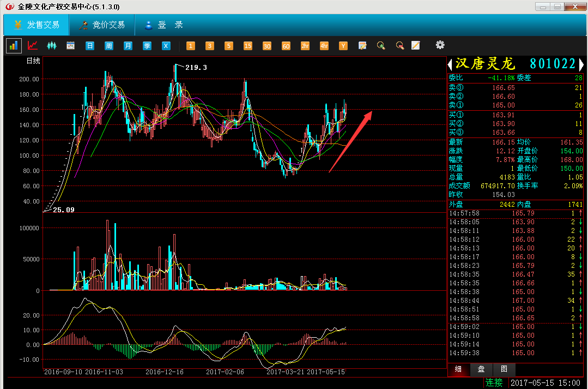Click the zoom in magnifier icon

tap(381, 46)
